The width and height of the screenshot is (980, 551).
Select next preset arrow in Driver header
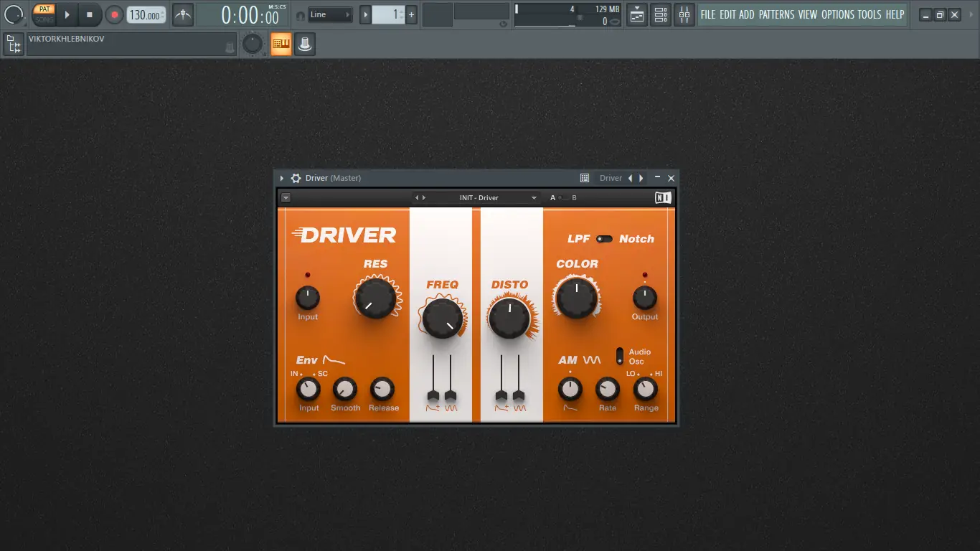pos(424,198)
